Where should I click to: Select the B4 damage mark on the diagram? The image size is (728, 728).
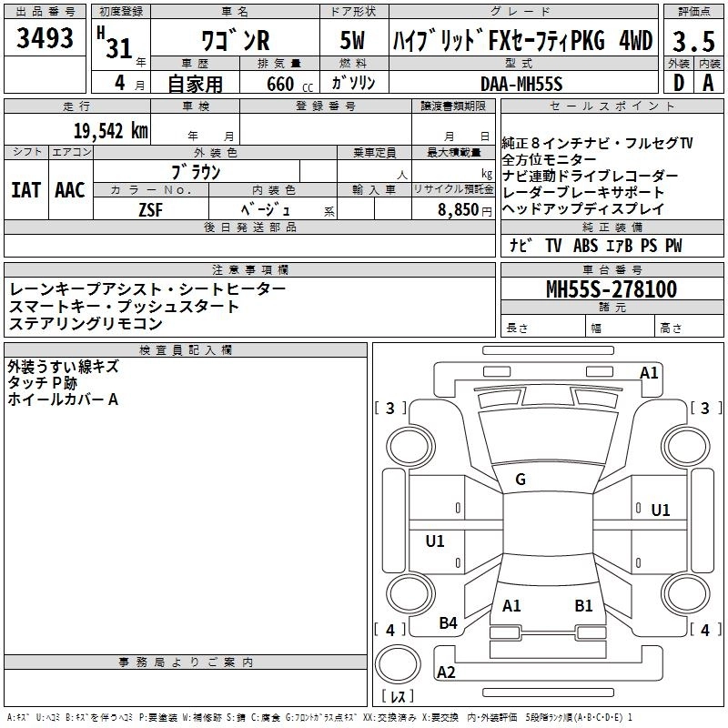[x=448, y=623]
